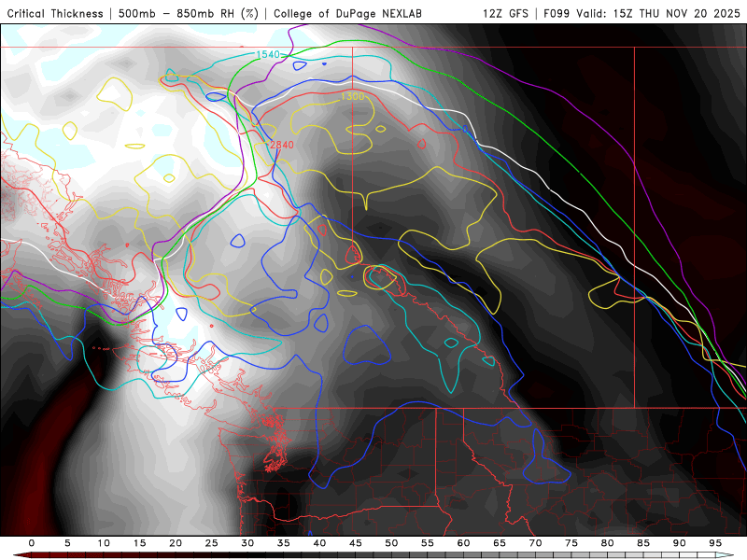747x560 pixels.
Task: Click the colorbar tick label "25"
Action: (x=212, y=543)
